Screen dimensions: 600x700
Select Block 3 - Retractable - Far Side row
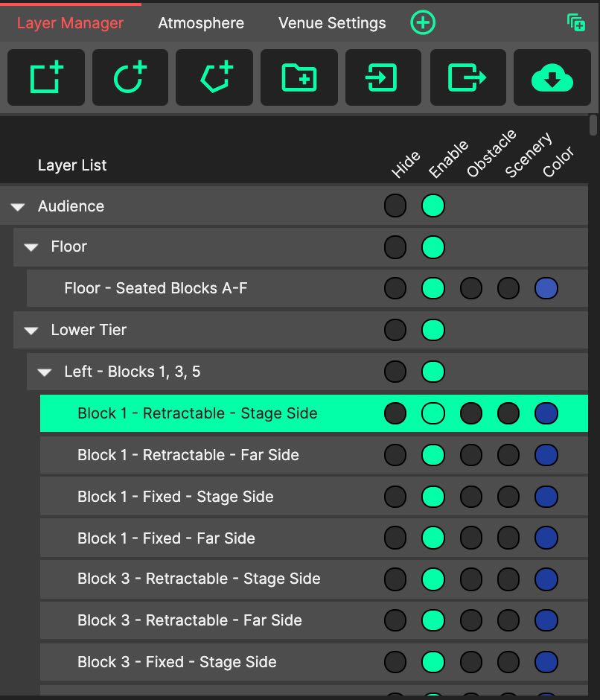[x=314, y=620]
